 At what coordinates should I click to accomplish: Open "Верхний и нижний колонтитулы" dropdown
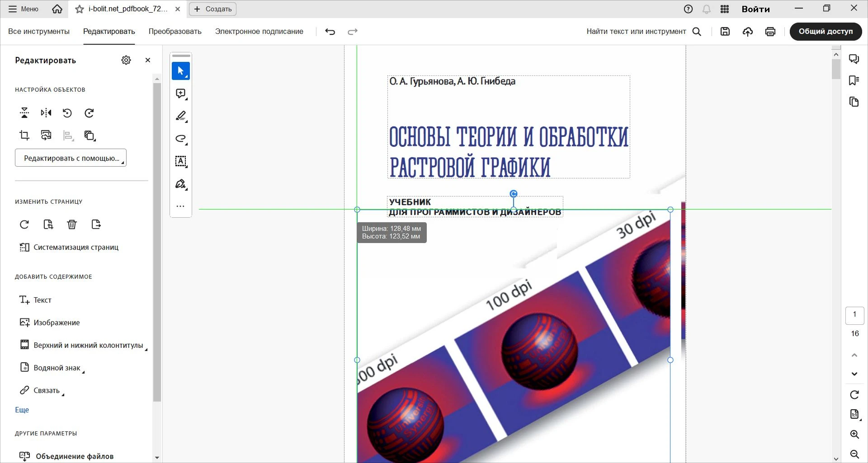(88, 345)
